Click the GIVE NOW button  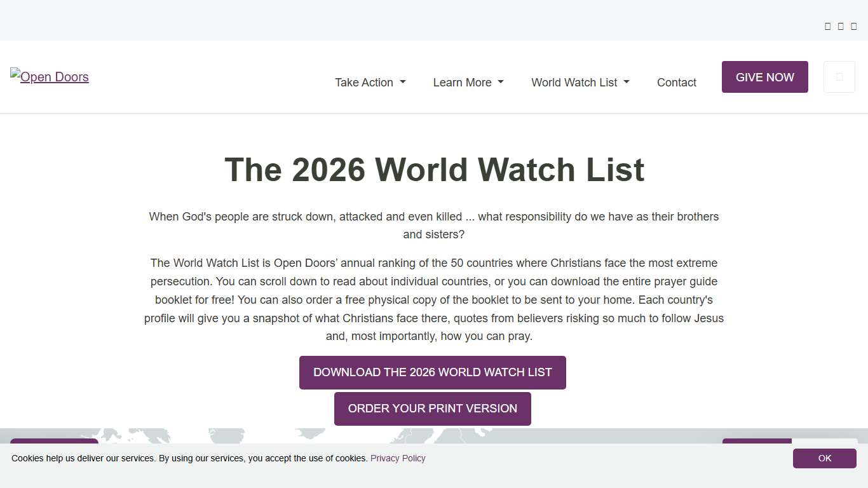(764, 77)
